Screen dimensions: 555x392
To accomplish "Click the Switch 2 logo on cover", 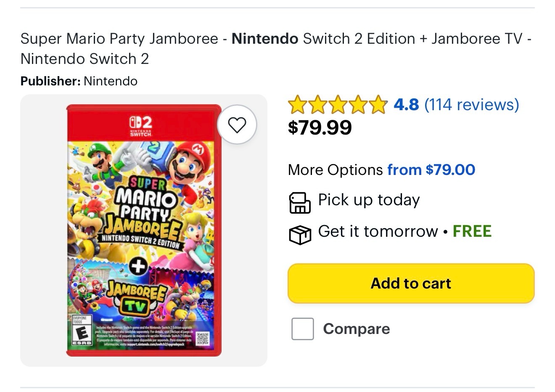I will click(141, 126).
